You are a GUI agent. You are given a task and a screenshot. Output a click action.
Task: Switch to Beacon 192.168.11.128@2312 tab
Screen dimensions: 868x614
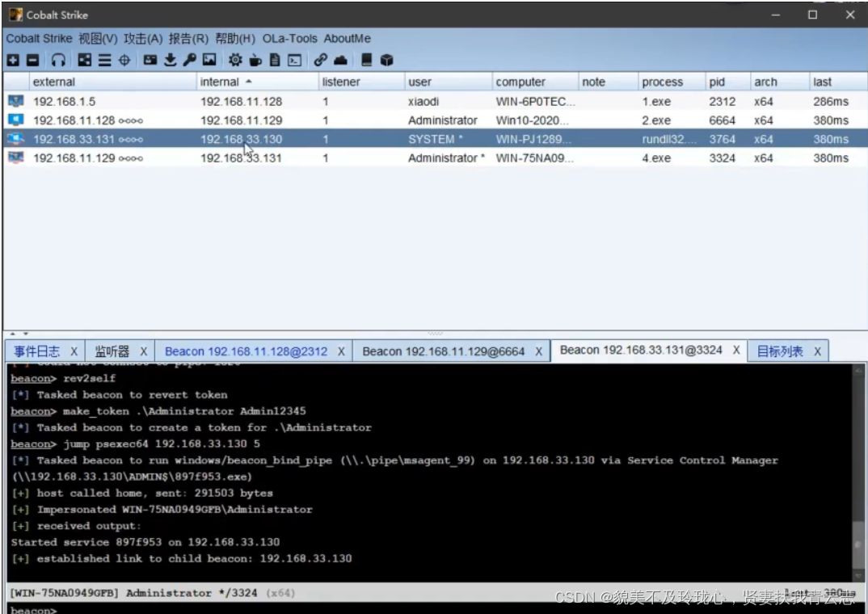[246, 351]
